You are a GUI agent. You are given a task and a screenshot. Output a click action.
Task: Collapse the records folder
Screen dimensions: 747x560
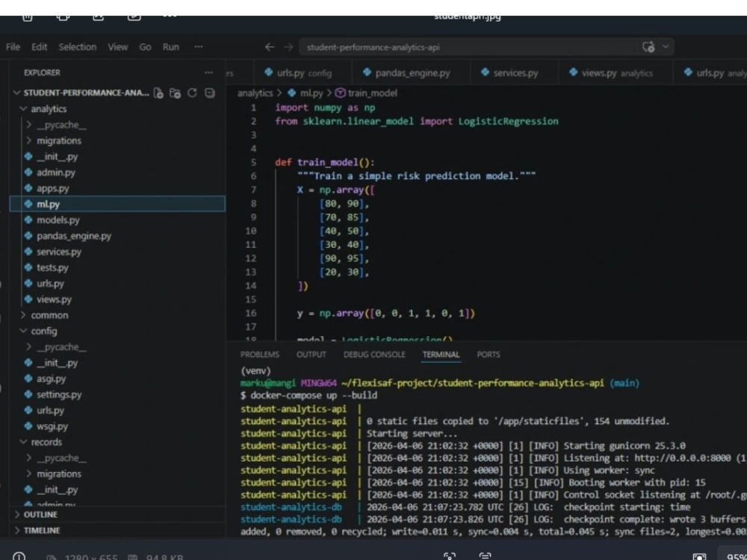coord(23,442)
